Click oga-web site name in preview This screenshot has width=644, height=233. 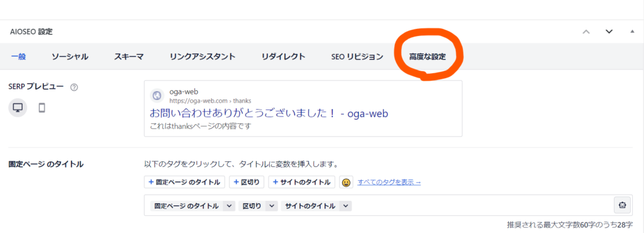click(184, 92)
